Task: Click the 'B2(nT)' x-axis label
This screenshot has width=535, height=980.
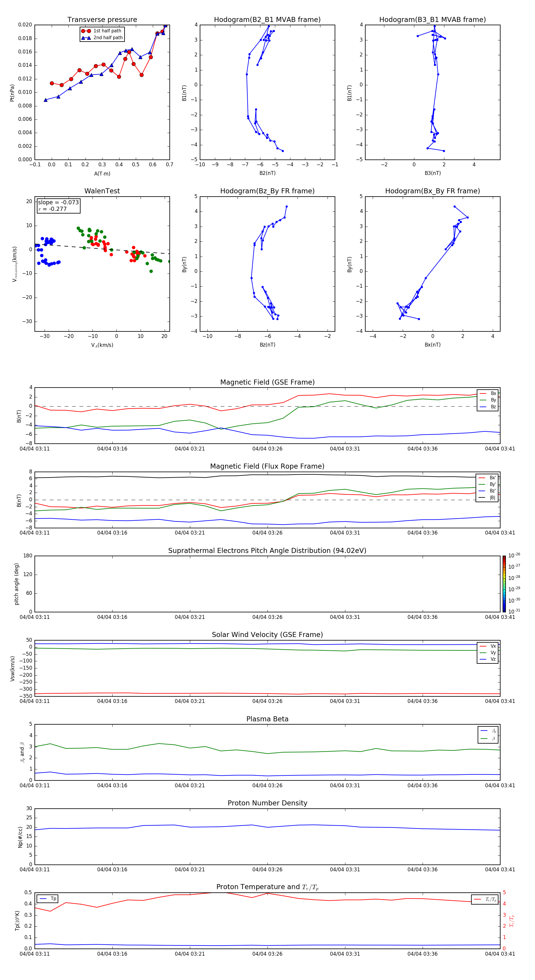Action: click(267, 173)
